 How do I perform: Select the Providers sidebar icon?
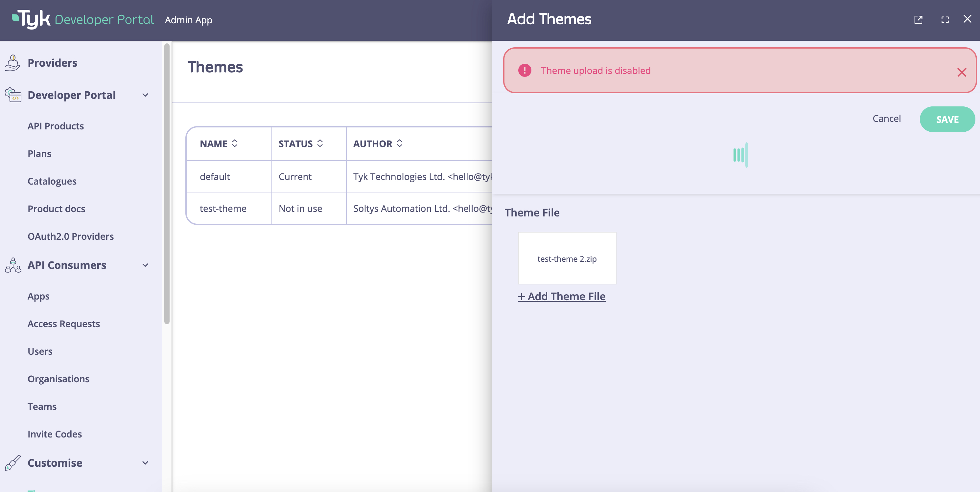tap(12, 62)
